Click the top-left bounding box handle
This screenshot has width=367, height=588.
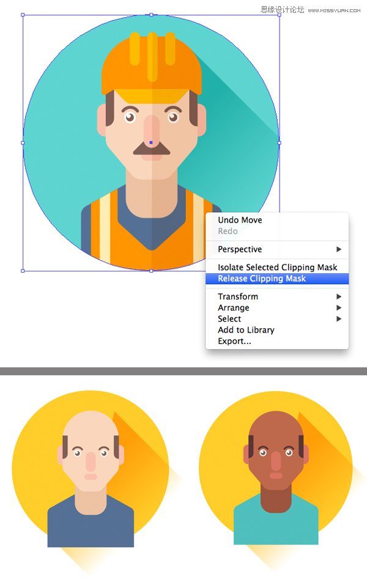tap(23, 15)
